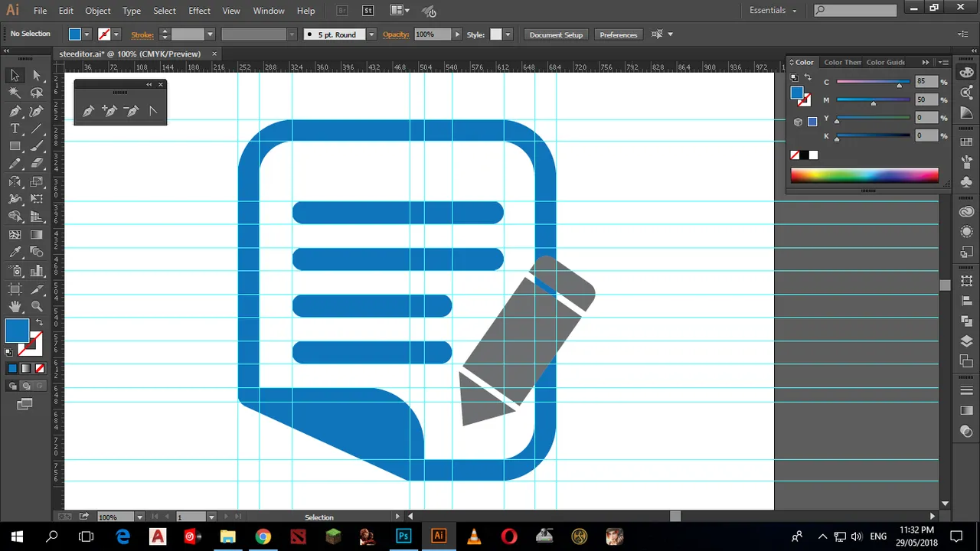Open Creative Cloud Libraries panel icon
This screenshot has width=980, height=551.
tap(966, 212)
